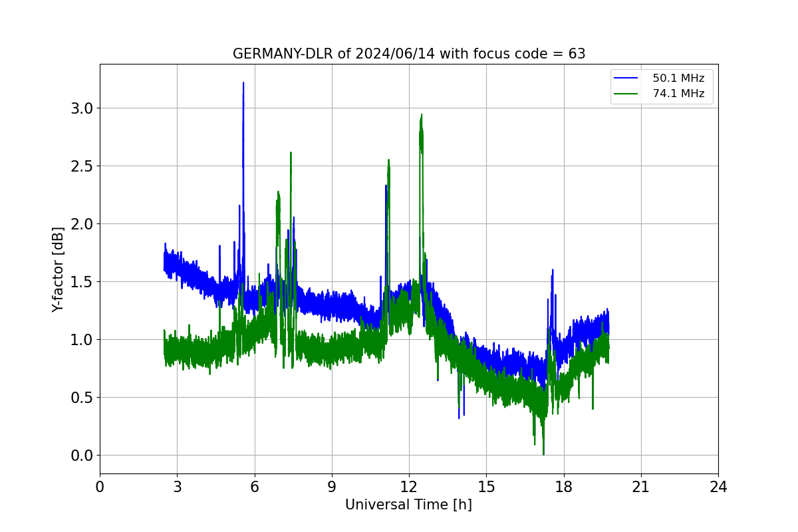Click the tallest blue peak above 3.0 dB
Screen dimensions: 798x532
243,84
